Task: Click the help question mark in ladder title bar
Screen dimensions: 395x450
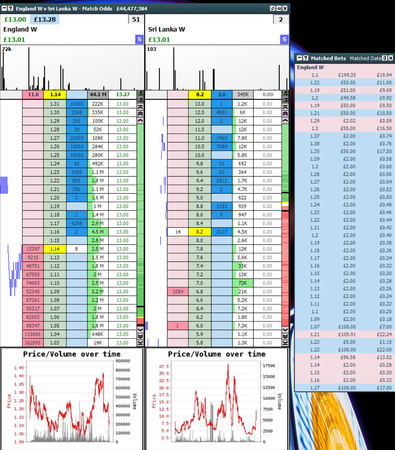Action: pyautogui.click(x=11, y=8)
